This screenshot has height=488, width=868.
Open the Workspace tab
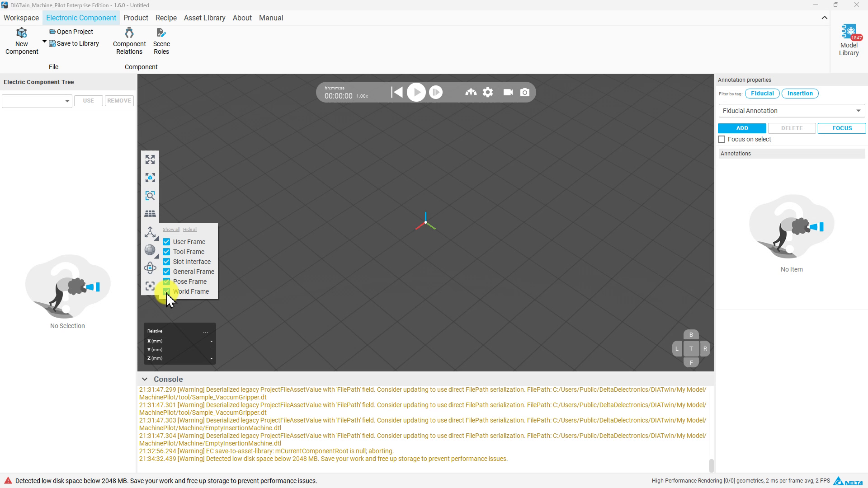click(21, 18)
